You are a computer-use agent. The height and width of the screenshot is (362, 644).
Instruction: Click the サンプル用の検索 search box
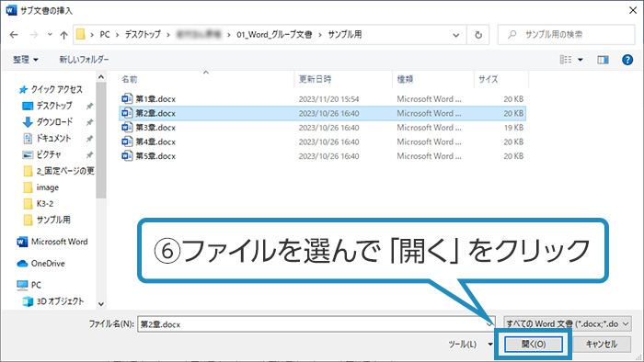(566, 35)
